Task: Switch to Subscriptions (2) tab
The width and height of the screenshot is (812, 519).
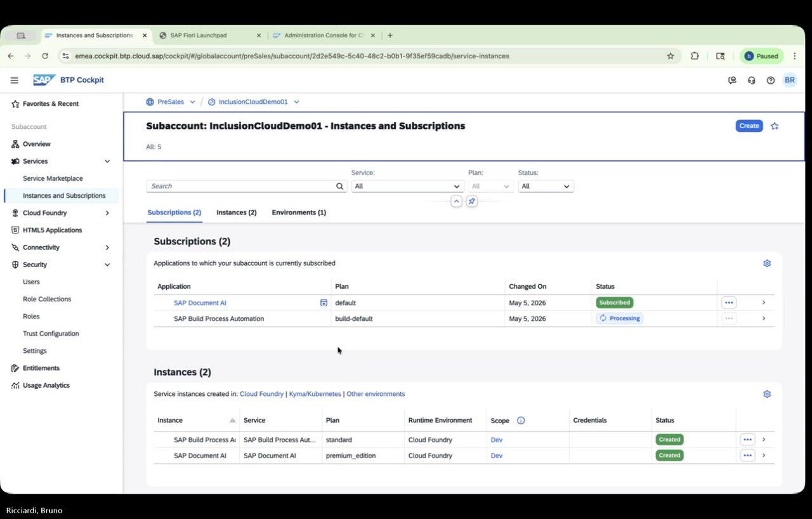Action: pos(174,213)
